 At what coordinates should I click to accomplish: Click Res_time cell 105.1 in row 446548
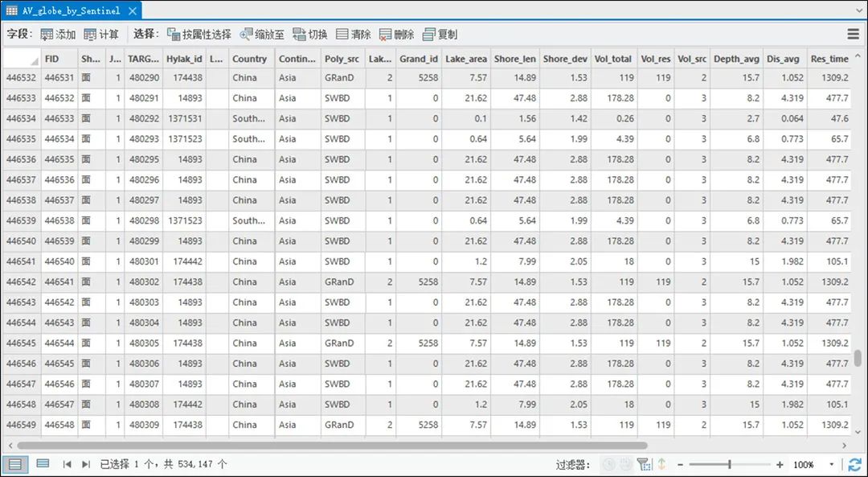(x=829, y=405)
